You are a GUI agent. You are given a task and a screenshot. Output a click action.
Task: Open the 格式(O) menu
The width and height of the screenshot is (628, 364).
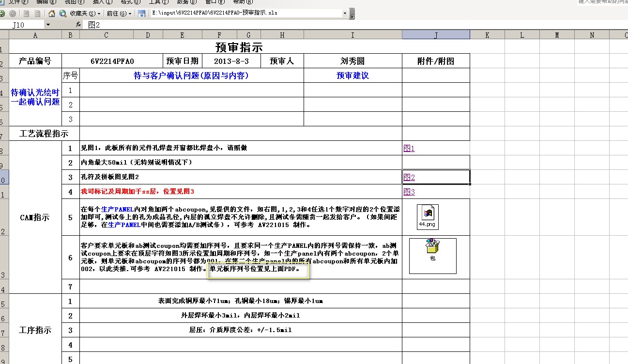(130, 2)
